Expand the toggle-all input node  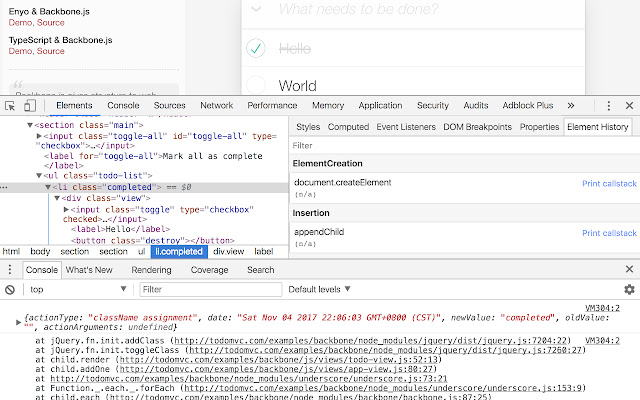pyautogui.click(x=39, y=136)
